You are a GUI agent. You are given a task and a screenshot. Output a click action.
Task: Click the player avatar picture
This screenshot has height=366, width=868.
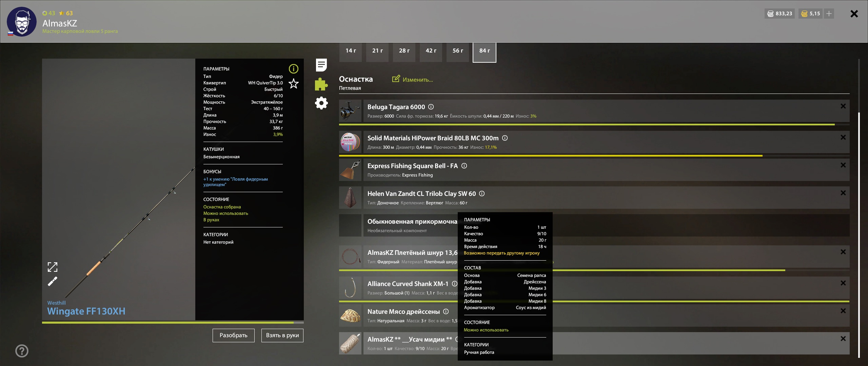coord(22,22)
